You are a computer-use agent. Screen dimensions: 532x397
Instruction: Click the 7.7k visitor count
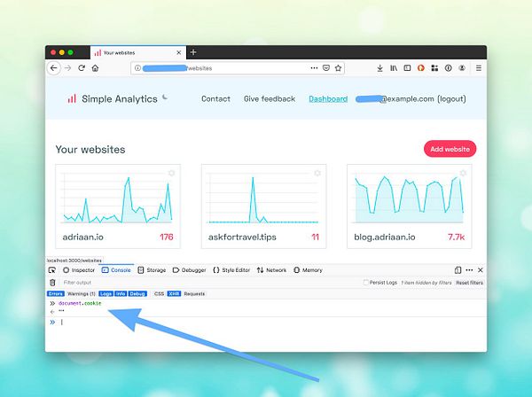pos(456,237)
